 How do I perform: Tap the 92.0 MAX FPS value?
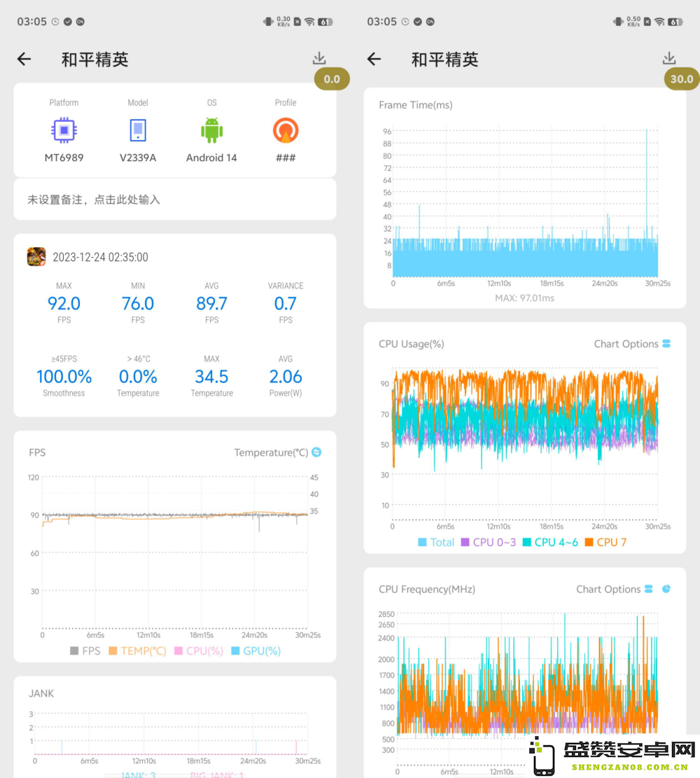tap(64, 303)
